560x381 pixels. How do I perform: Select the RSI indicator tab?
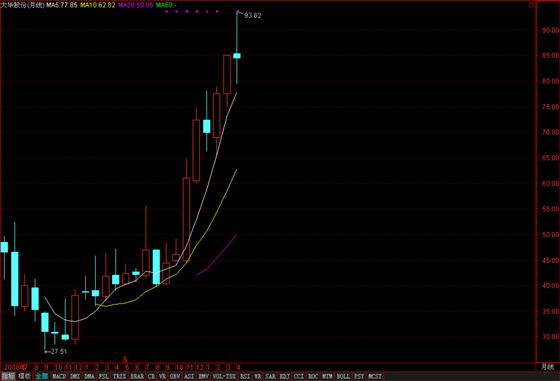click(245, 376)
